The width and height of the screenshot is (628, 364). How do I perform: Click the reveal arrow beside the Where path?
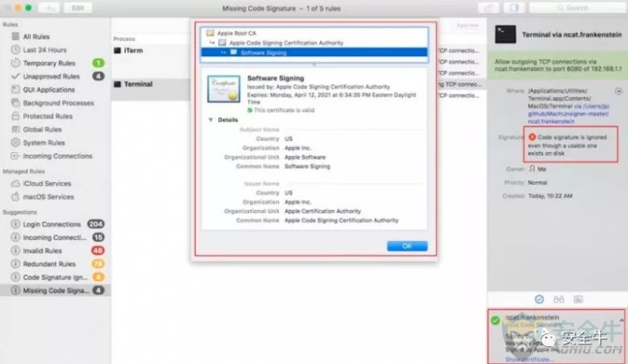click(619, 91)
